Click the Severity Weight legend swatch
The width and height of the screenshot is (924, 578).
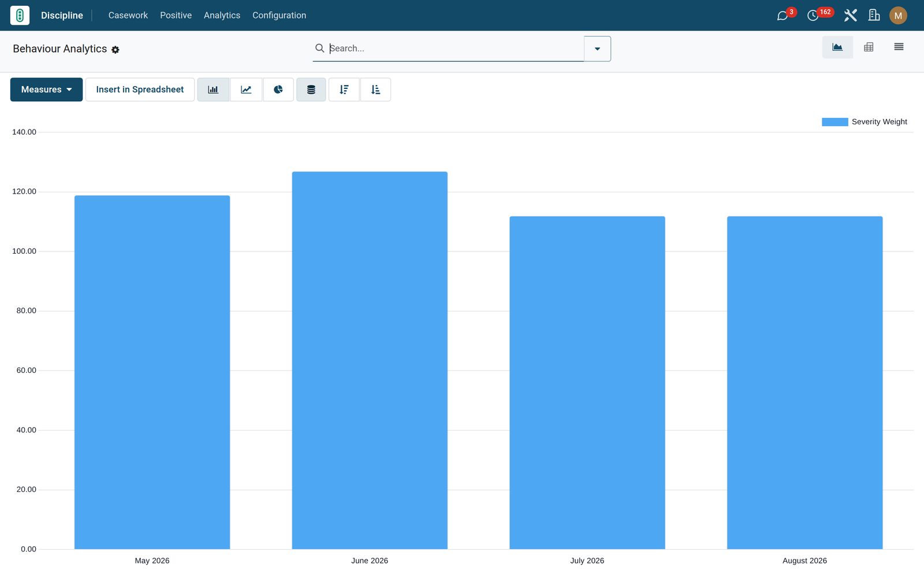(835, 122)
